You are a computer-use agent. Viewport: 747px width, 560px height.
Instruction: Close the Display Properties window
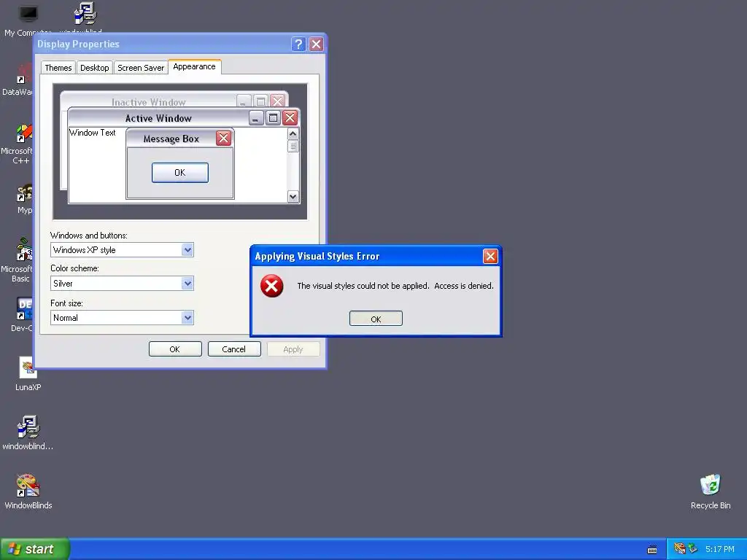click(316, 44)
